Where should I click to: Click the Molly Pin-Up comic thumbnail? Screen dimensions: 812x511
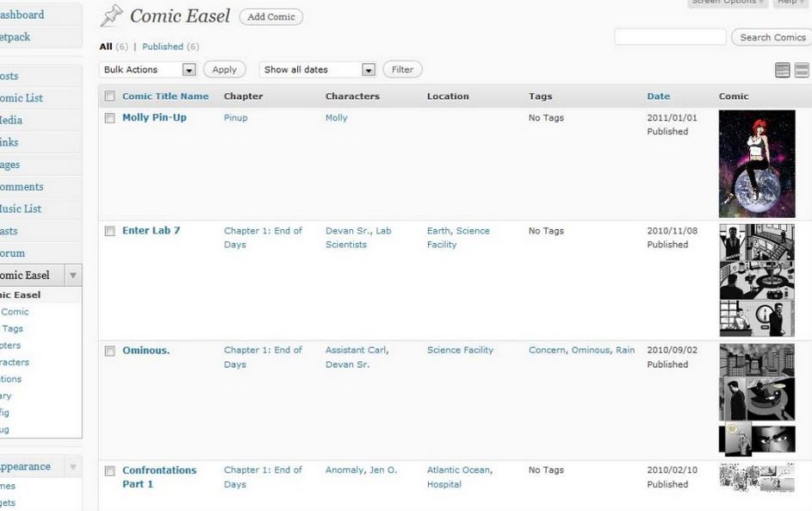pos(757,164)
